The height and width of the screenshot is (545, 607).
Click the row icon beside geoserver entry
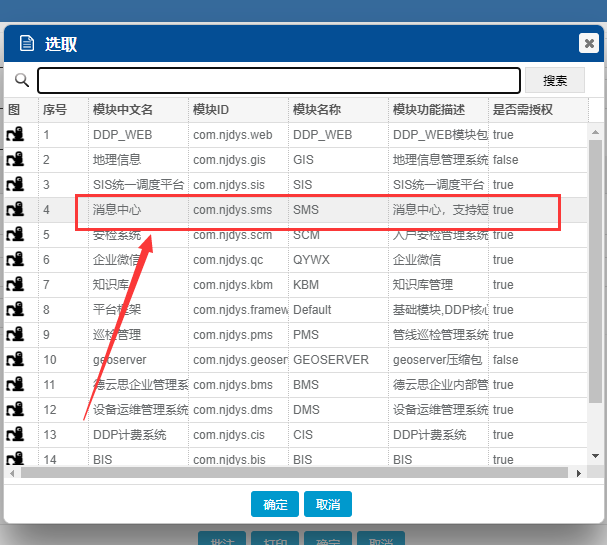16,360
